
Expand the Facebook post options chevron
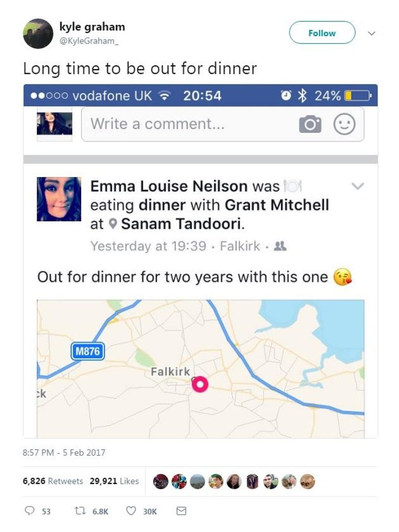click(x=357, y=186)
